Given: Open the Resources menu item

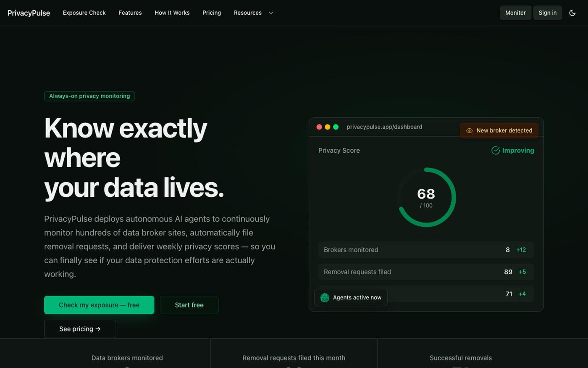Looking at the screenshot, I should pos(248,13).
